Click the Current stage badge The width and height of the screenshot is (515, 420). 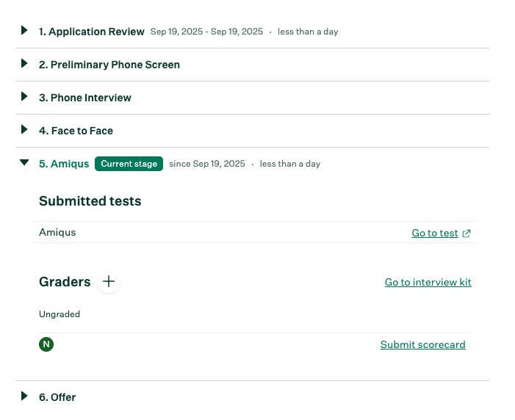tap(129, 164)
